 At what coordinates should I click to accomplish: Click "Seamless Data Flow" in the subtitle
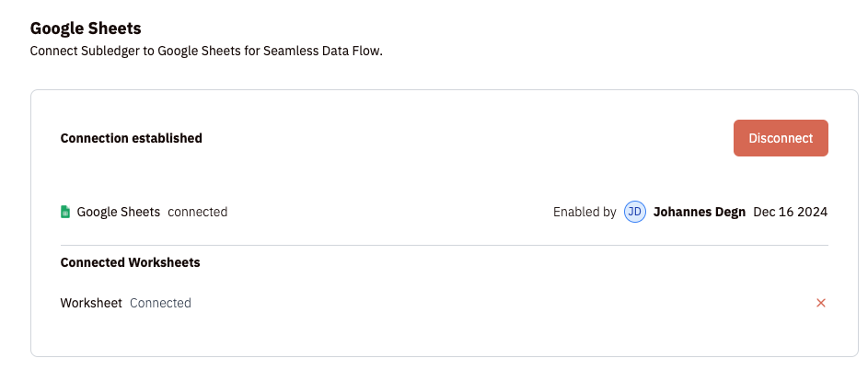click(323, 52)
